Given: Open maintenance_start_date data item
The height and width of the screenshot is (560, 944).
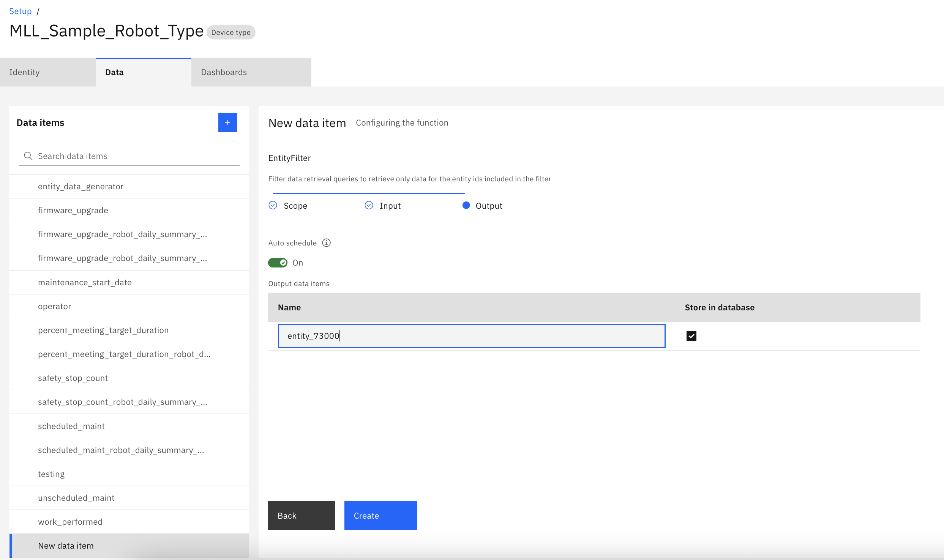Looking at the screenshot, I should pos(129,282).
